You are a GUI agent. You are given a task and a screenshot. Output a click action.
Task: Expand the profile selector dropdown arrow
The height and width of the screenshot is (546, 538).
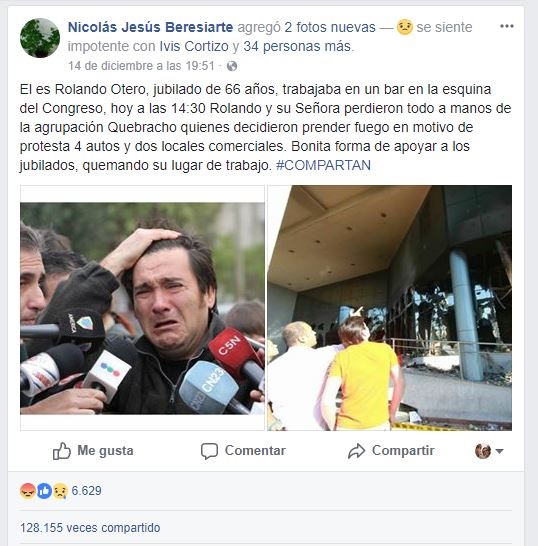coord(499,451)
